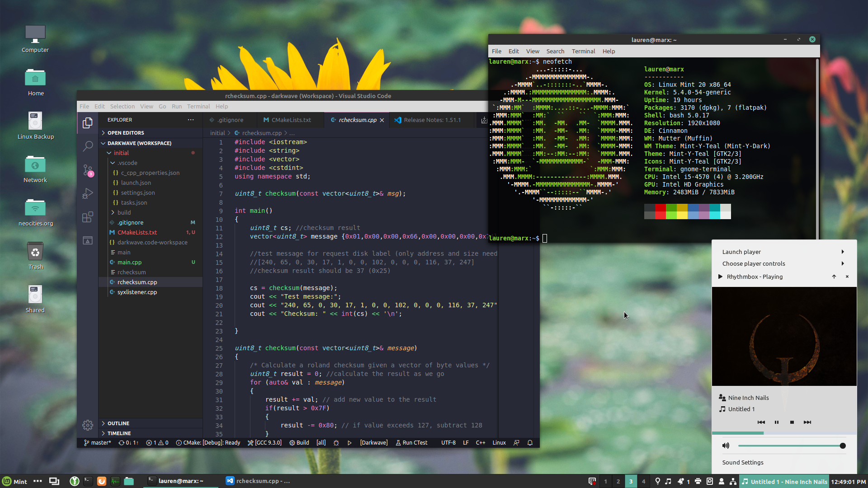Open the Extensions view icon
Image resolution: width=868 pixels, height=488 pixels.
[88, 217]
